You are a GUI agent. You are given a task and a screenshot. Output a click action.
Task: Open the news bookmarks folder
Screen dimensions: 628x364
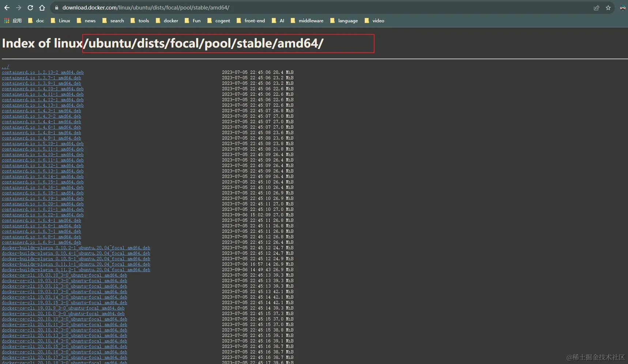point(86,21)
